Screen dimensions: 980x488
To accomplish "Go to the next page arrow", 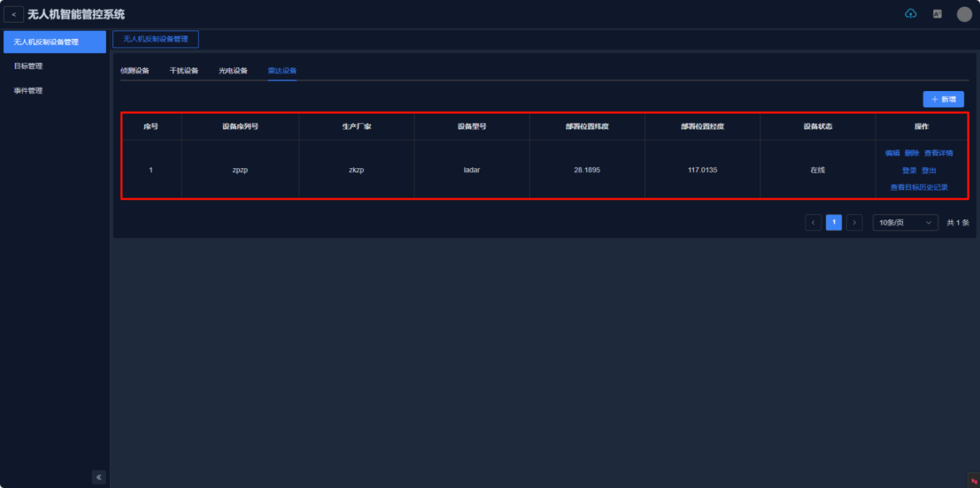I will (855, 223).
